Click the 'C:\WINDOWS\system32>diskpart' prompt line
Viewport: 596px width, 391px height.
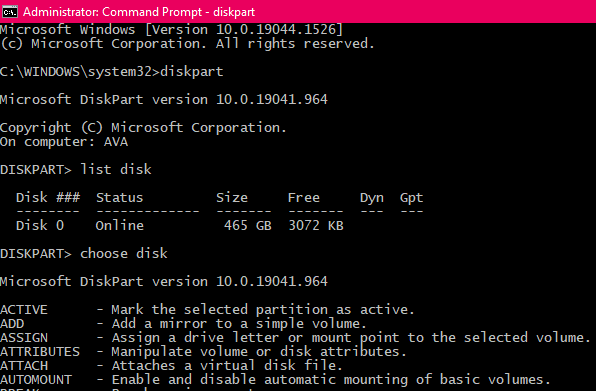[x=111, y=71]
